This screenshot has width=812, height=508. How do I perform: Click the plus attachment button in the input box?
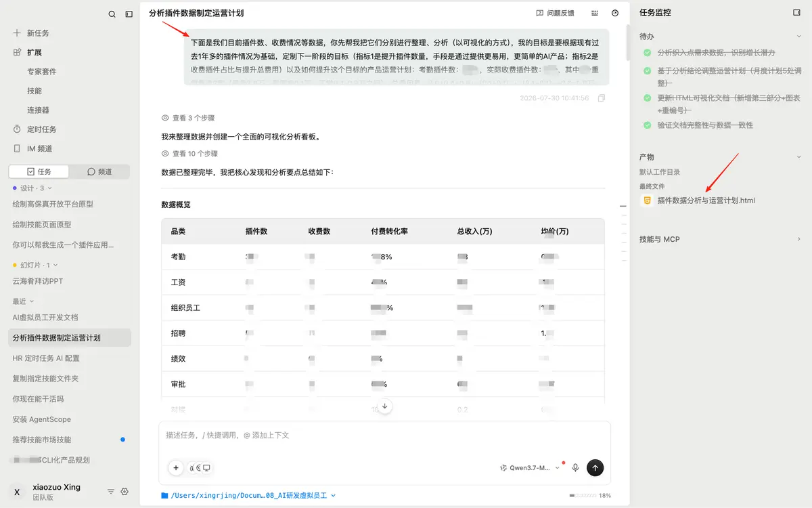(176, 467)
